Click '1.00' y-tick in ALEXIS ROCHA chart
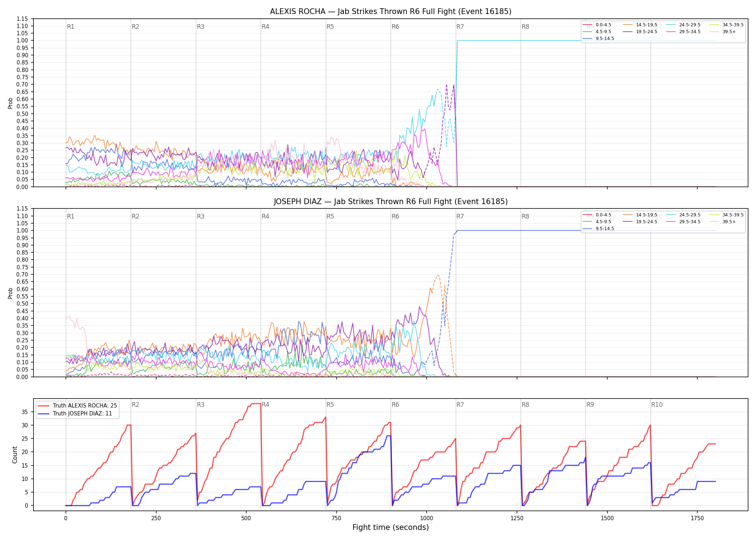The image size is (756, 540). pos(22,41)
